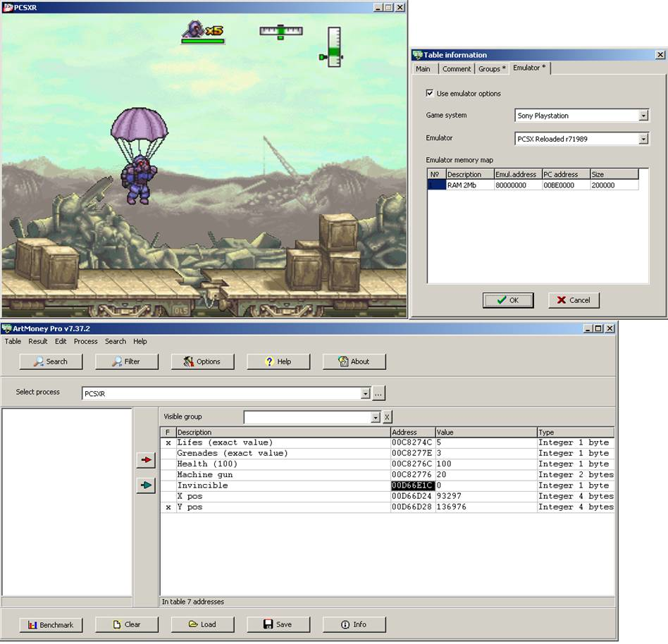Open the Info button
The image size is (668, 644).
pos(354,625)
